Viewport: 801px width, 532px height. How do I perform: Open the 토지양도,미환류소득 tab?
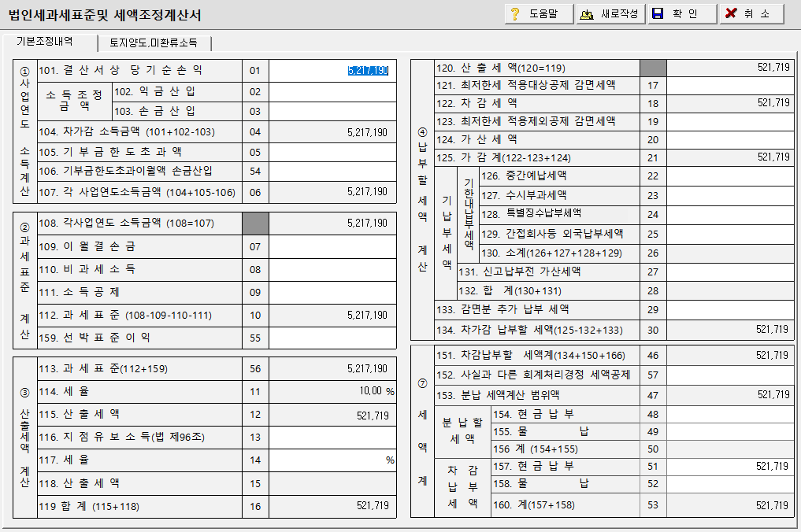(x=154, y=43)
